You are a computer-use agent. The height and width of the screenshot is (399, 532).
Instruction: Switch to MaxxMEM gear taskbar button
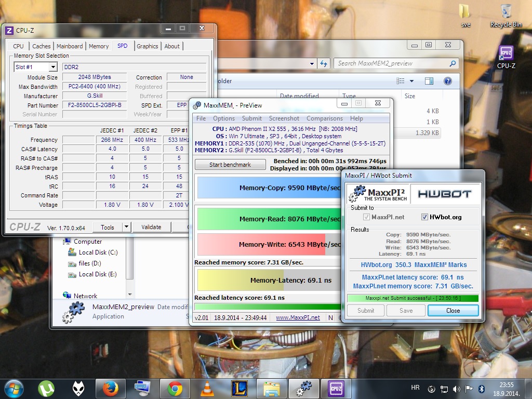(x=303, y=389)
